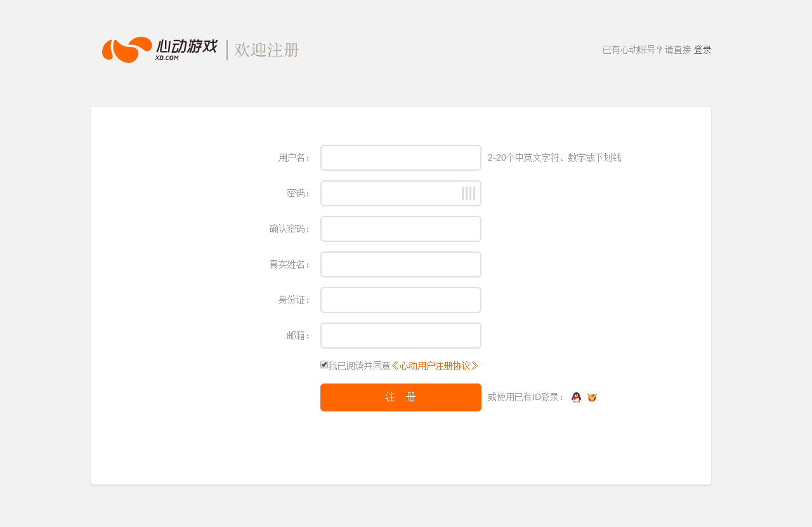
Task: Log in with the Weibo-style icon beside QQ
Action: point(592,397)
